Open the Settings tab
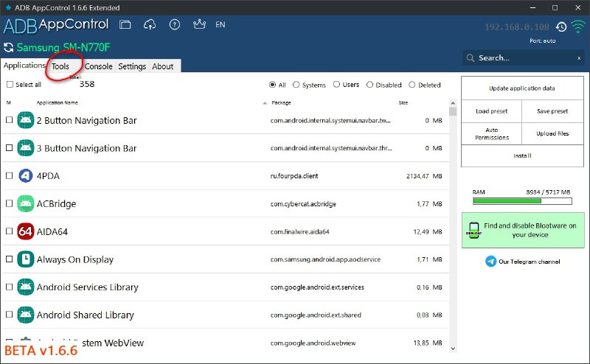Screen dimensions: 590x364 [132, 66]
